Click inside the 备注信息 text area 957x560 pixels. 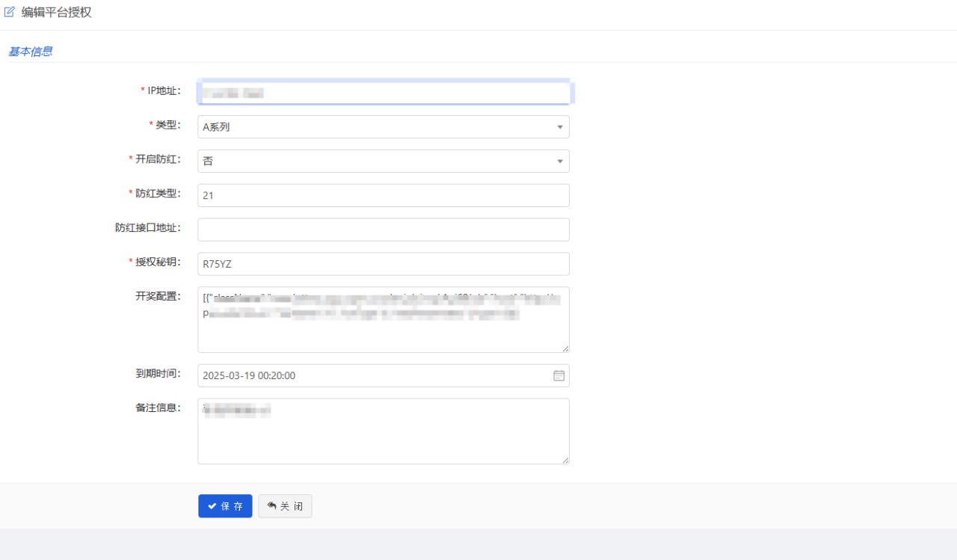click(383, 437)
